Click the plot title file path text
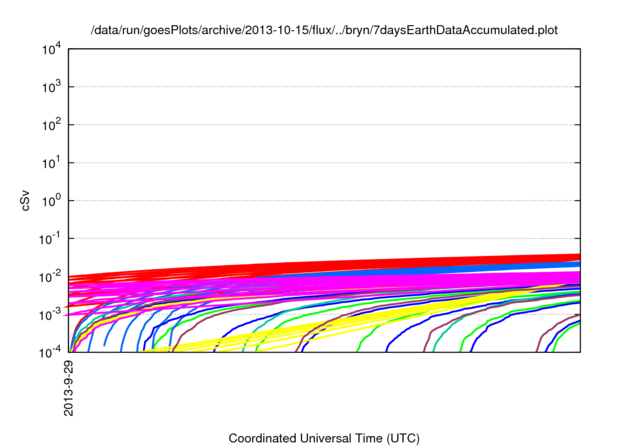The width and height of the screenshot is (640, 448). click(x=324, y=31)
